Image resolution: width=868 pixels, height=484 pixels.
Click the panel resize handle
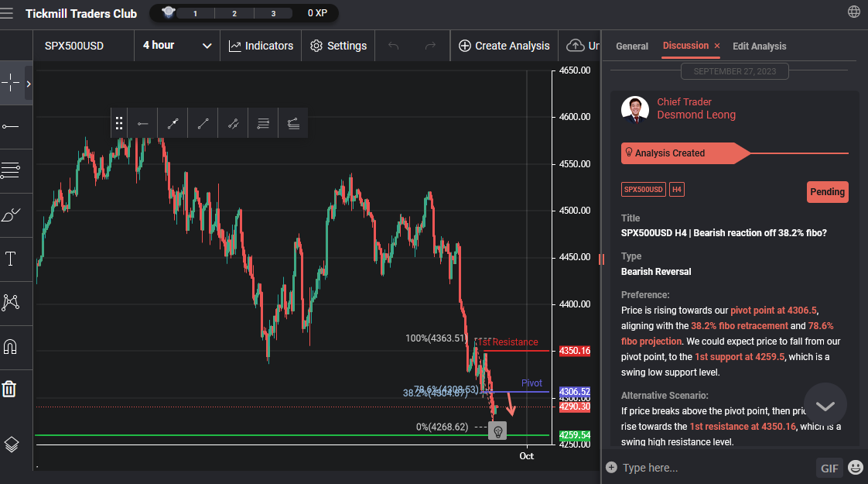click(601, 259)
